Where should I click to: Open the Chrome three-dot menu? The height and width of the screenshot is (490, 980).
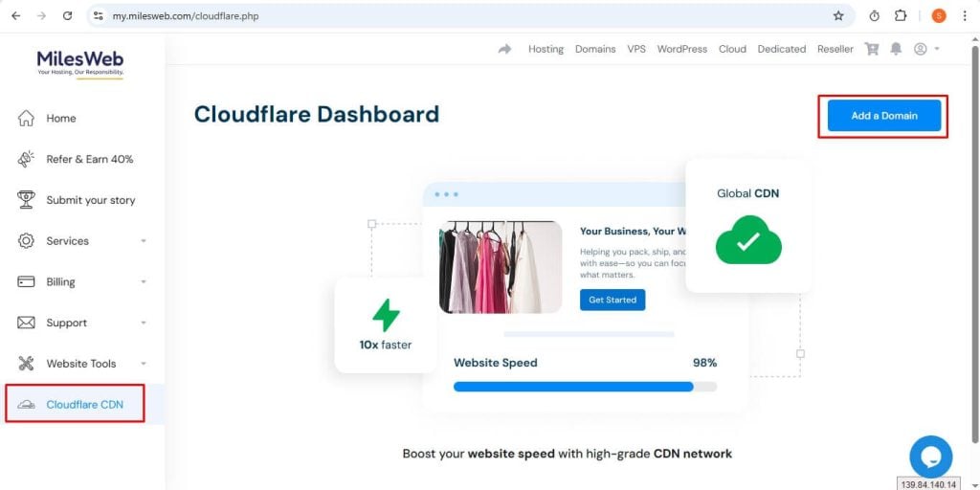[x=965, y=16]
